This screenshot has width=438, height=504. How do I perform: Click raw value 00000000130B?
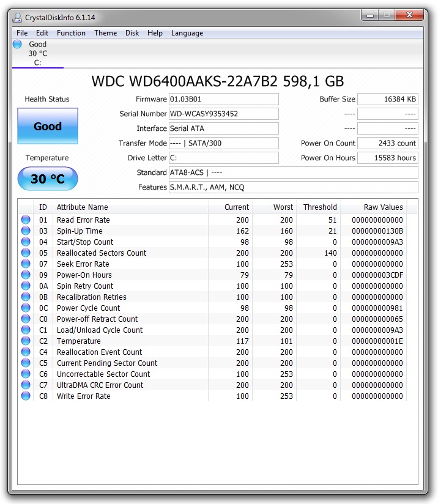pyautogui.click(x=377, y=231)
